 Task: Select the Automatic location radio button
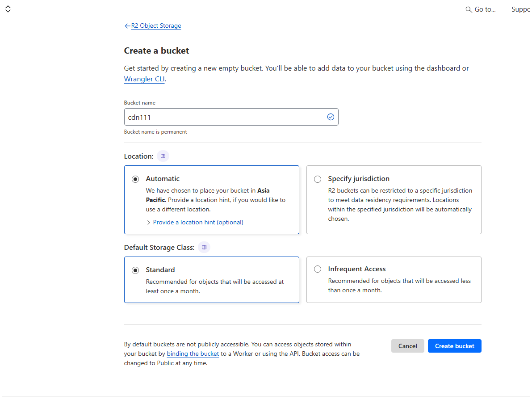click(x=135, y=179)
